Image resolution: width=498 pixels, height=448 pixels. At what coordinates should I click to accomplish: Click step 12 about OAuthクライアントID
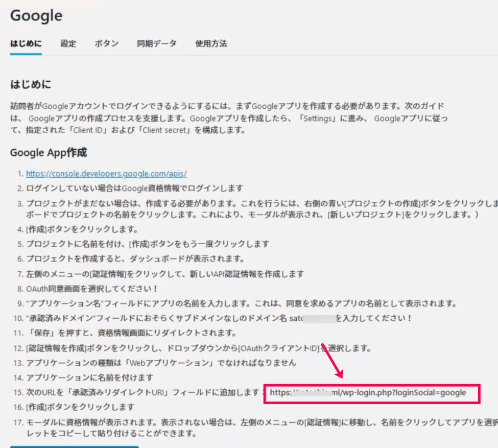(x=199, y=348)
